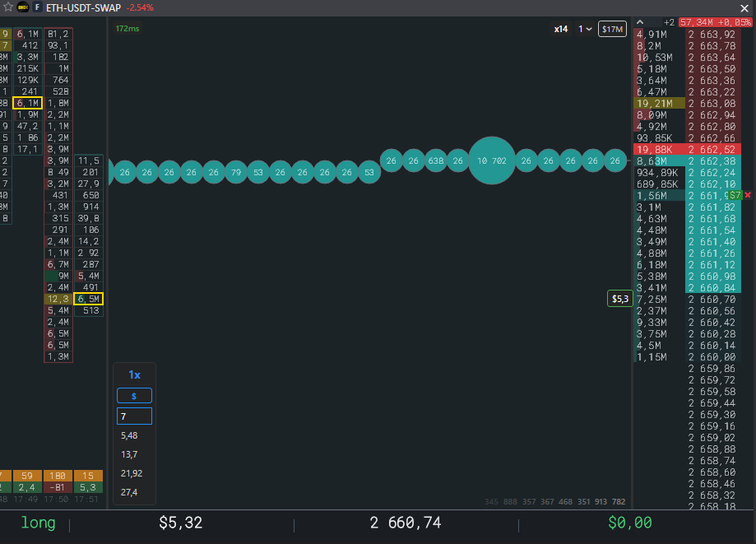Click the favorite star icon
The height and width of the screenshot is (544, 756).
point(8,7)
